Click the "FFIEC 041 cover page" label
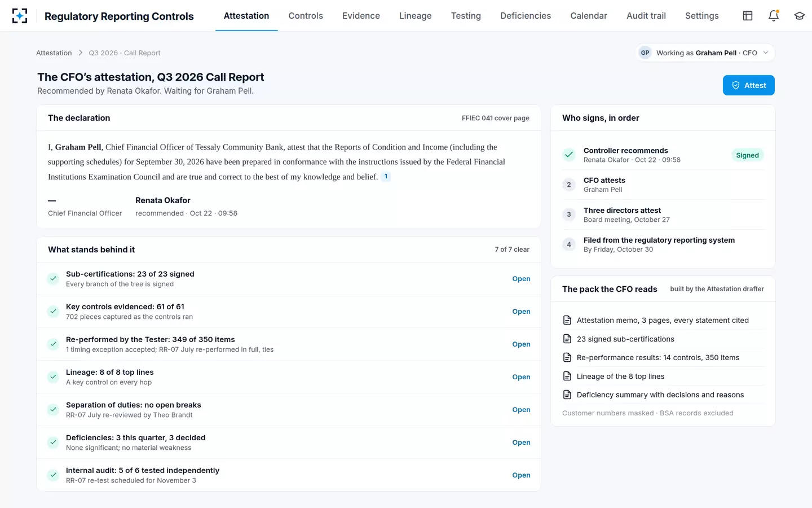Viewport: 812px width, 508px height. 496,118
